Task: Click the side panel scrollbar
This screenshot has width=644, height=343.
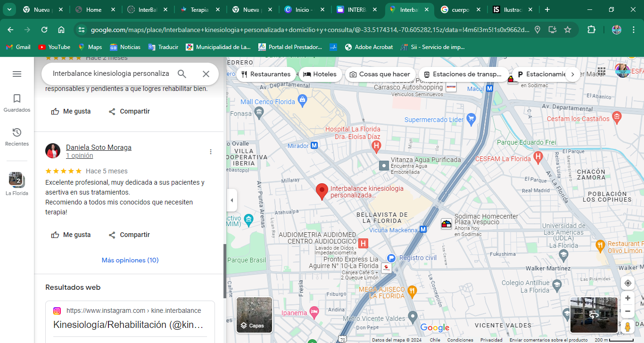Action: click(224, 271)
